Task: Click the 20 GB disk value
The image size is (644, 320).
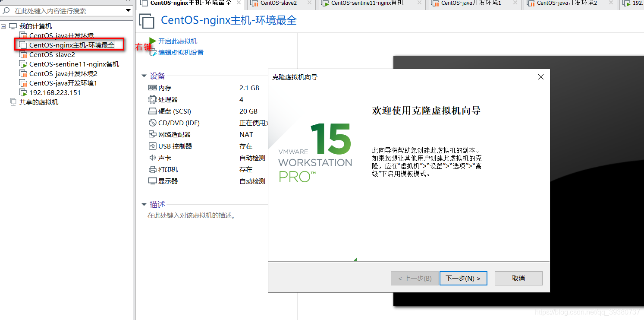Action: click(248, 111)
